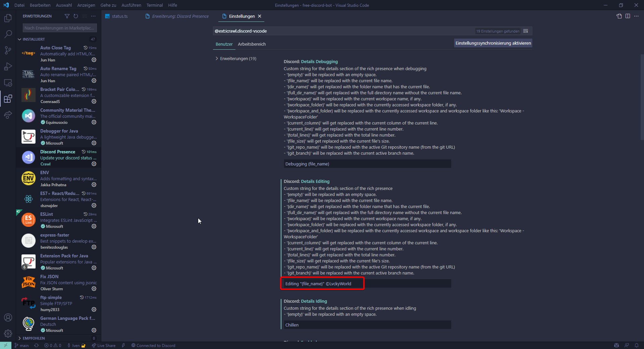Click clear settings search filter icon
This screenshot has width=644, height=349.
click(x=526, y=31)
